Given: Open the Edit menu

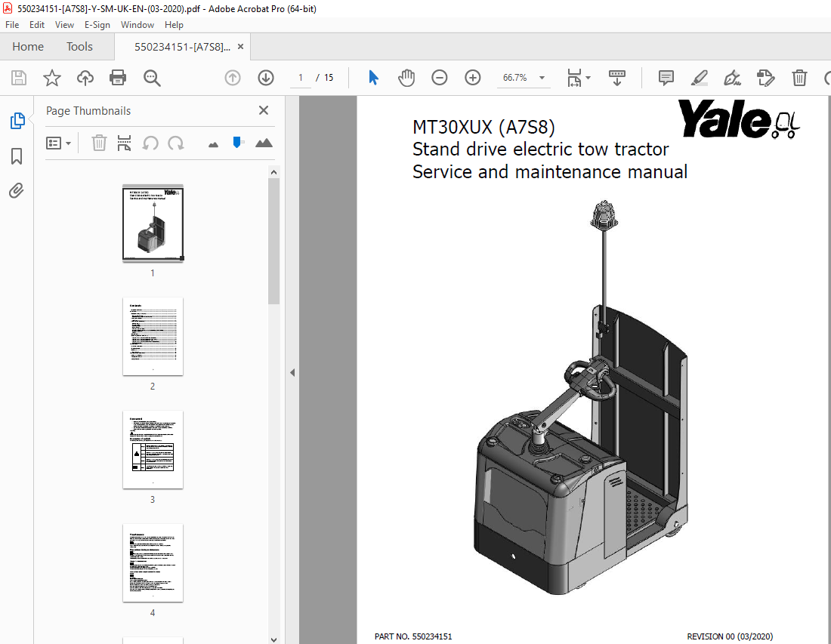Looking at the screenshot, I should [x=36, y=25].
